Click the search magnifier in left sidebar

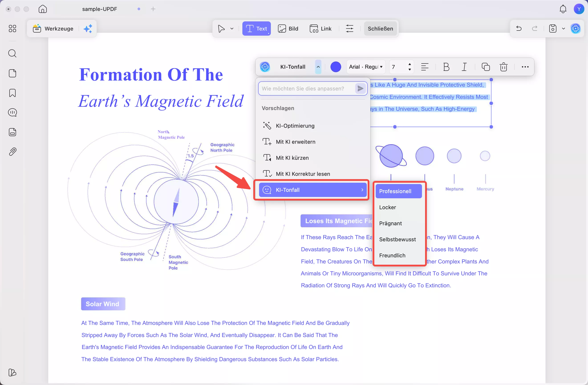coord(12,53)
